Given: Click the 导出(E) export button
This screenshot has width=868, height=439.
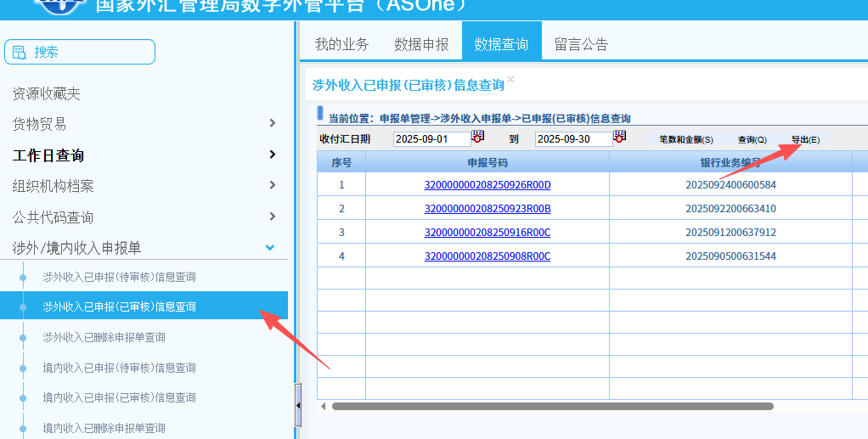Looking at the screenshot, I should 805,140.
